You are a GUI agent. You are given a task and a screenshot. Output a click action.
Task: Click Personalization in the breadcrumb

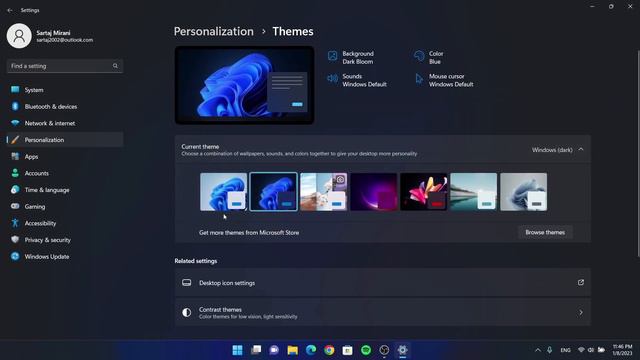point(213,31)
